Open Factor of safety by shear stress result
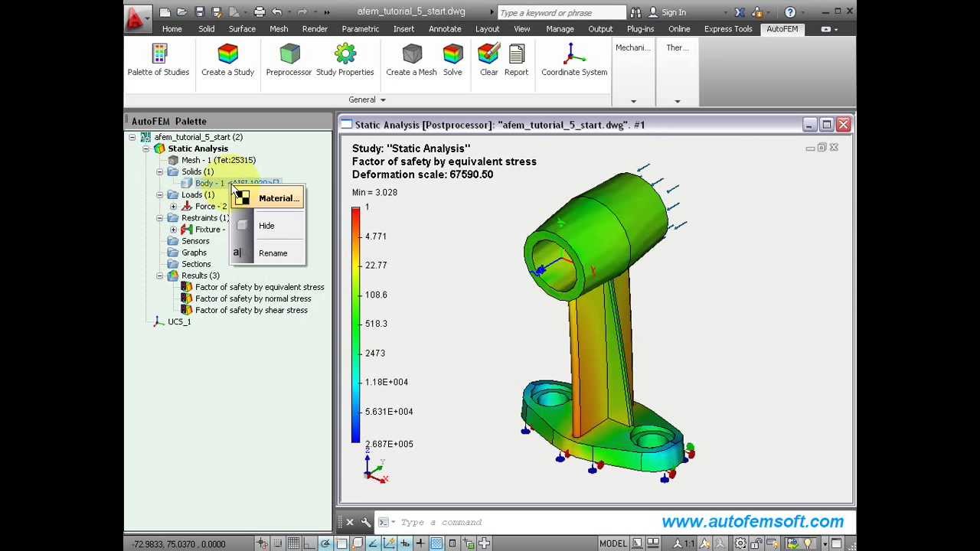Image resolution: width=980 pixels, height=551 pixels. (x=251, y=310)
